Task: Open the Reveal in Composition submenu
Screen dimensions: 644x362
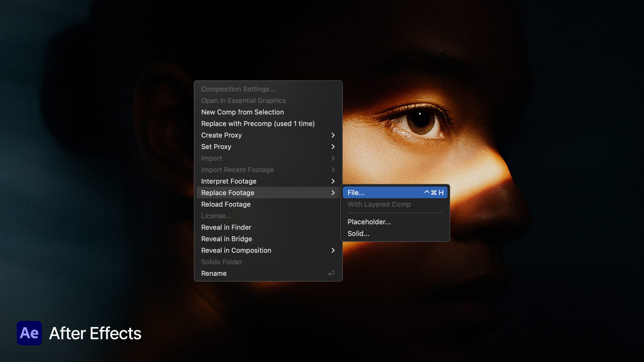Action: (333, 250)
